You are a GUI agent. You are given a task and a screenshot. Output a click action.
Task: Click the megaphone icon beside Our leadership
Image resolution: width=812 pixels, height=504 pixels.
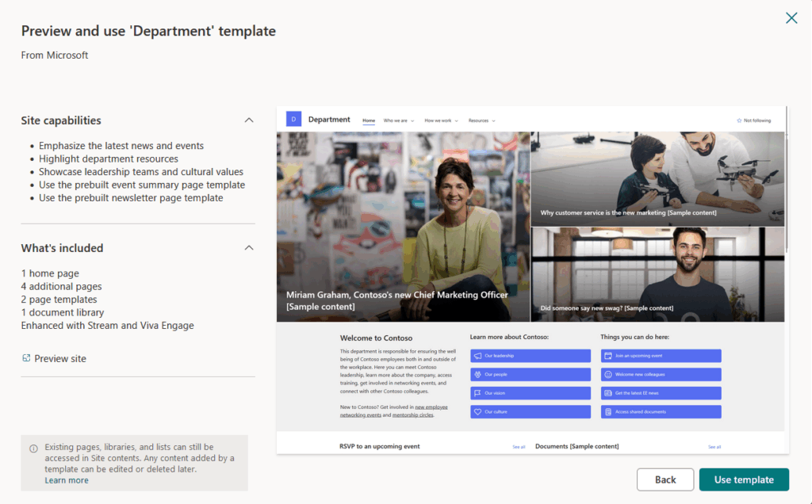click(477, 356)
